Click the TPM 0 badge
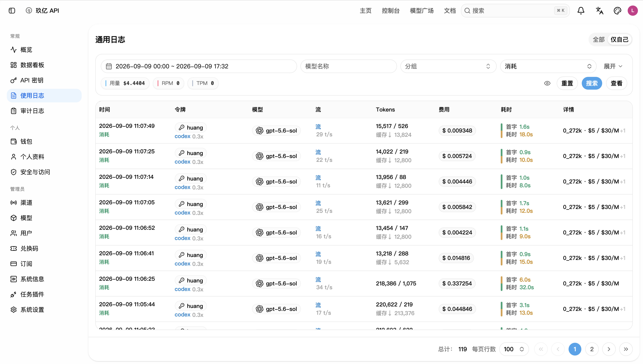Viewport: 643px width, 364px height. [x=203, y=83]
